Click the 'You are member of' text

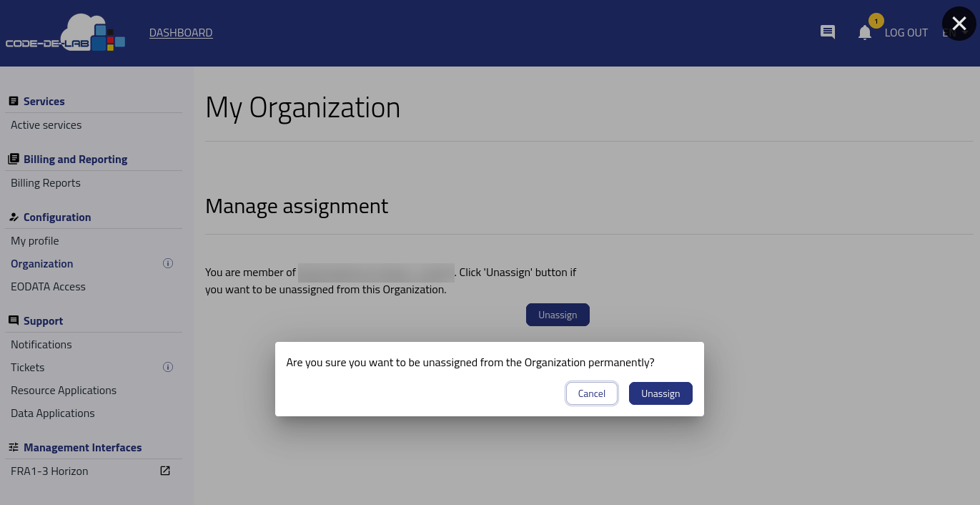click(250, 273)
